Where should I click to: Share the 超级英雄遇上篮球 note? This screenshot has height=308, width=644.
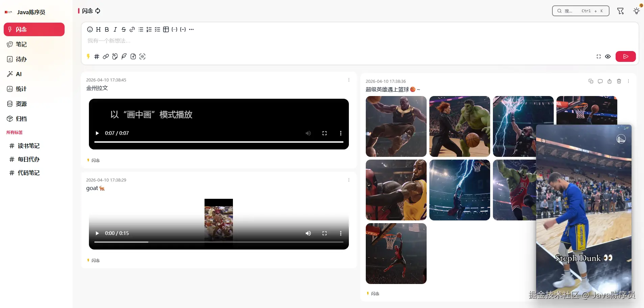tap(610, 81)
